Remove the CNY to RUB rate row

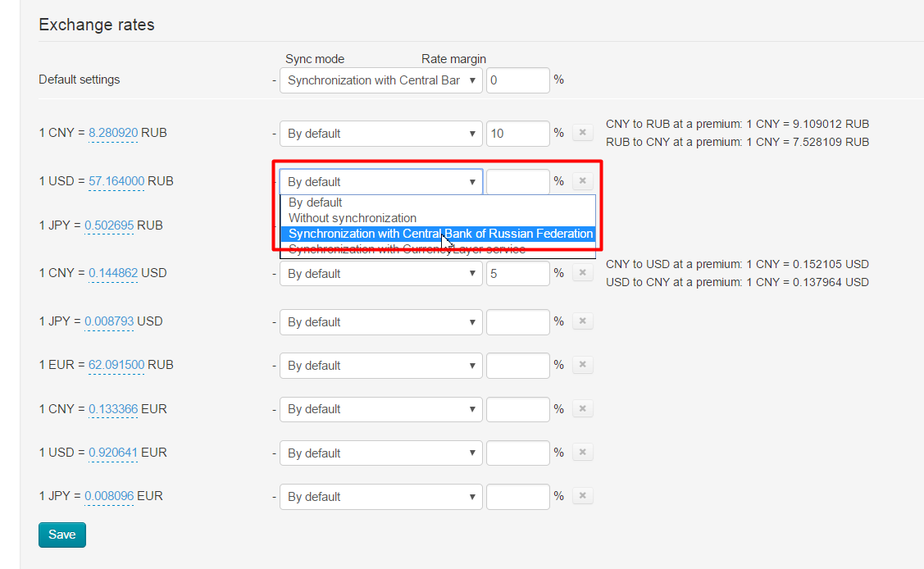(x=582, y=133)
